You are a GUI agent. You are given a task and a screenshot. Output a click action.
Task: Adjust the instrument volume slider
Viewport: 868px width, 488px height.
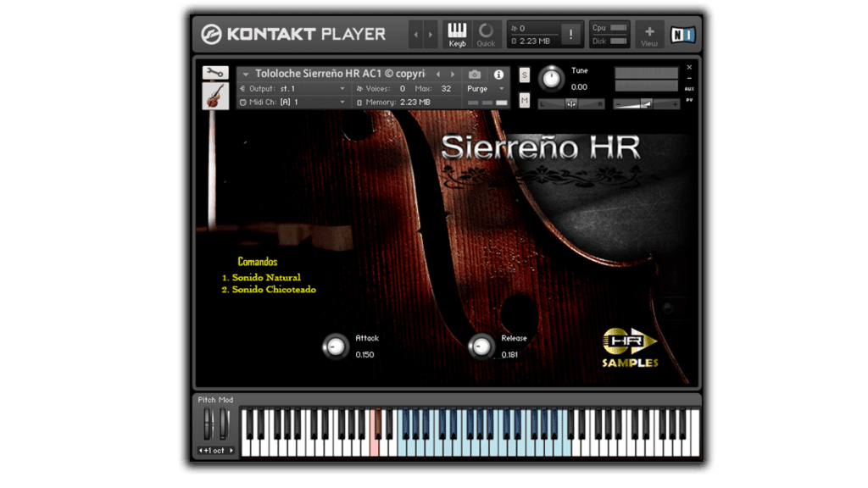tap(646, 103)
